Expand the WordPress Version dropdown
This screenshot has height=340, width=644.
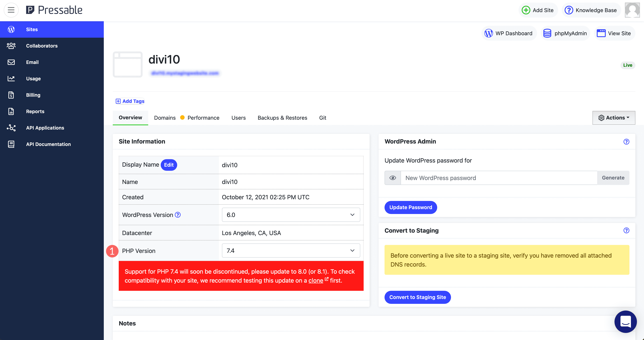[291, 215]
